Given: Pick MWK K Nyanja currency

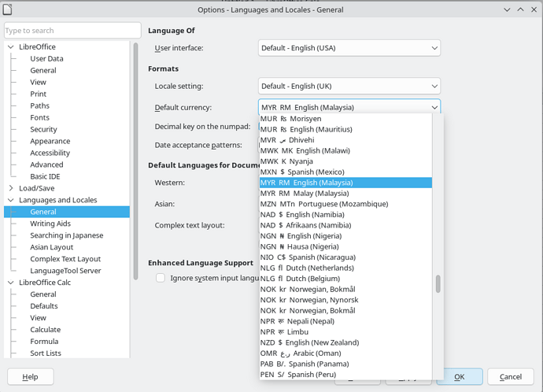Looking at the screenshot, I should [345, 161].
